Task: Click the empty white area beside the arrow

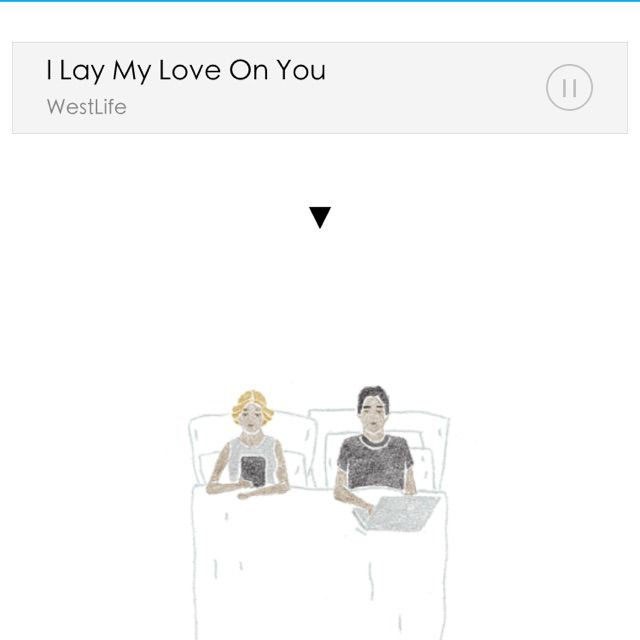Action: (449, 218)
